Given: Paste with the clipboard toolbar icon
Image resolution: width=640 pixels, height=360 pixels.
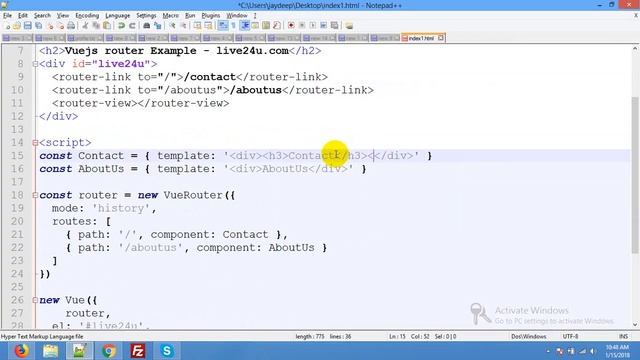Looking at the screenshot, I should 107,26.
